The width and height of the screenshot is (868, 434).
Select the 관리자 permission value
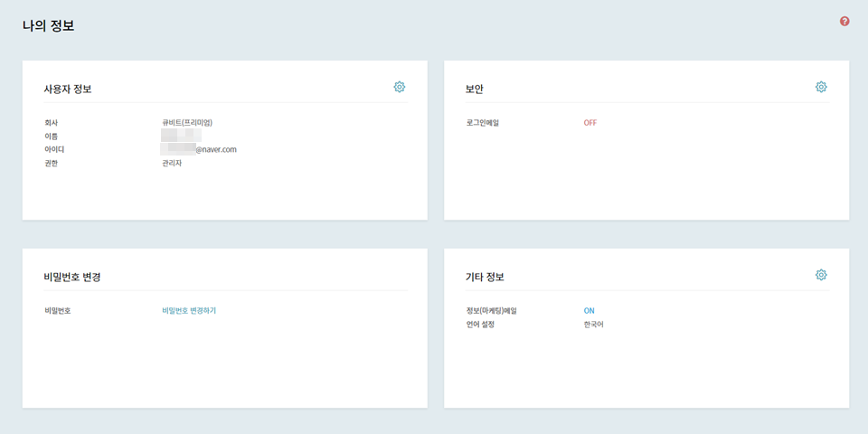pos(172,163)
